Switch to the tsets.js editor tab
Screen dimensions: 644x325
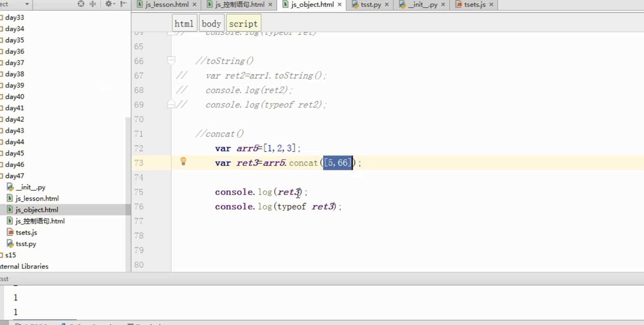coord(474,5)
